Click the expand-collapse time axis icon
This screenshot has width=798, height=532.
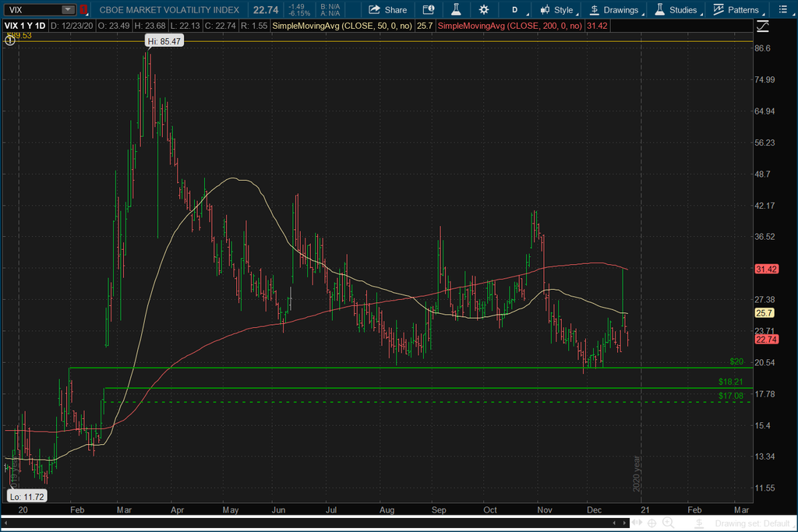coord(637,523)
